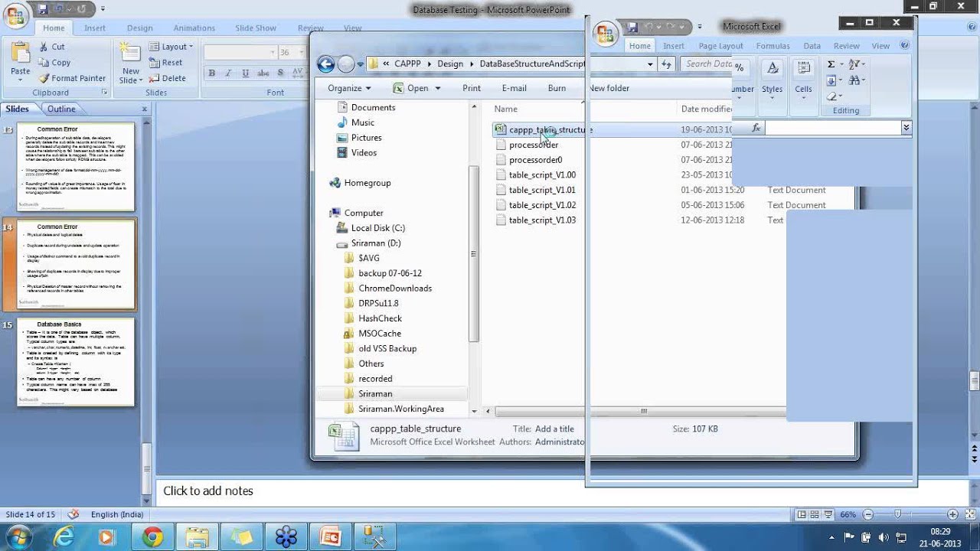Click the Excel quick-access Save icon

633,27
